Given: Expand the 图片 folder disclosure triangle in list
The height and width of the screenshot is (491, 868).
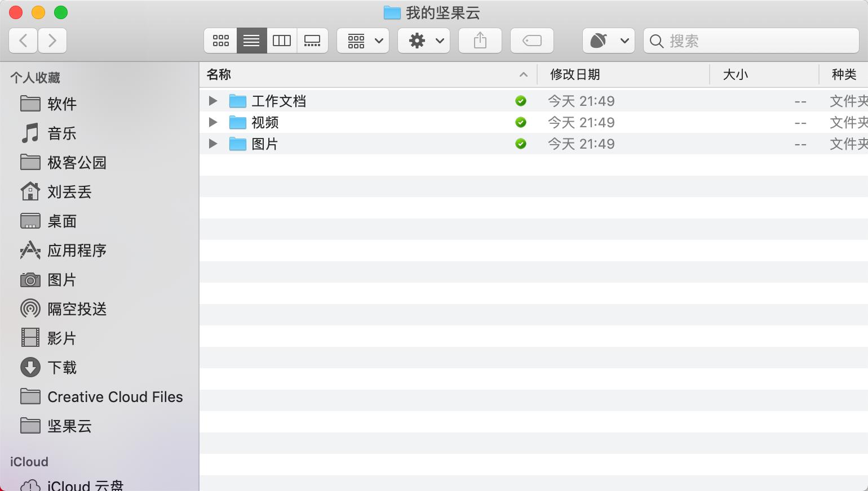Looking at the screenshot, I should (x=213, y=144).
